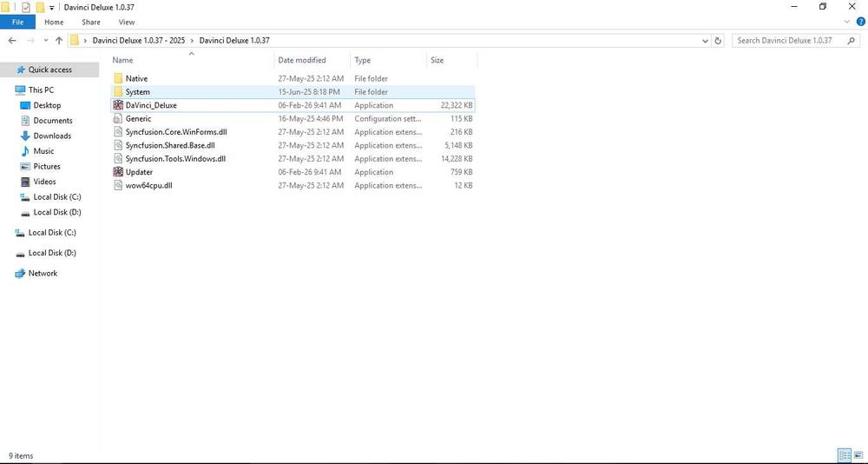
Task: Expand breadcrumb arrow after Davinci Deluxe 1.0.37 - 2025
Action: tap(192, 41)
